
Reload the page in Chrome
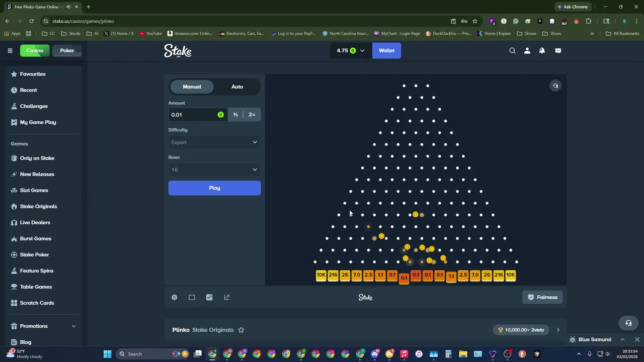pos(31,21)
